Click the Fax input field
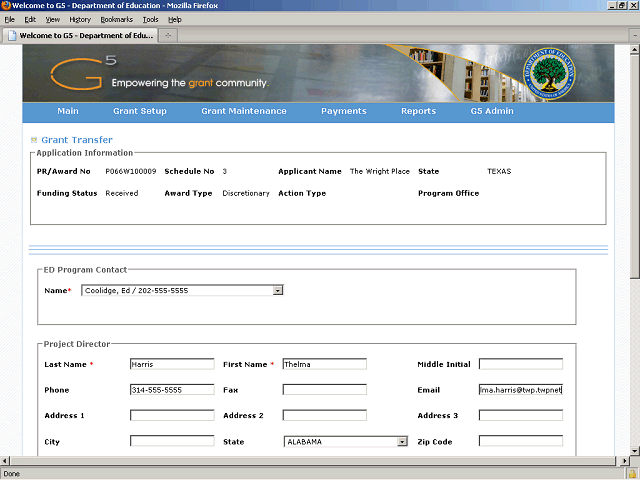640x480 pixels. click(324, 390)
